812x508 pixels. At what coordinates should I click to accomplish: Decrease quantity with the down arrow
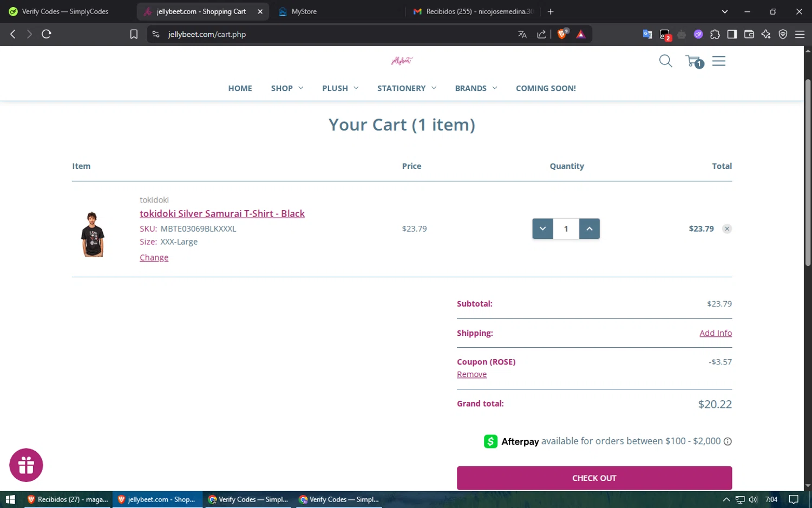(x=542, y=229)
